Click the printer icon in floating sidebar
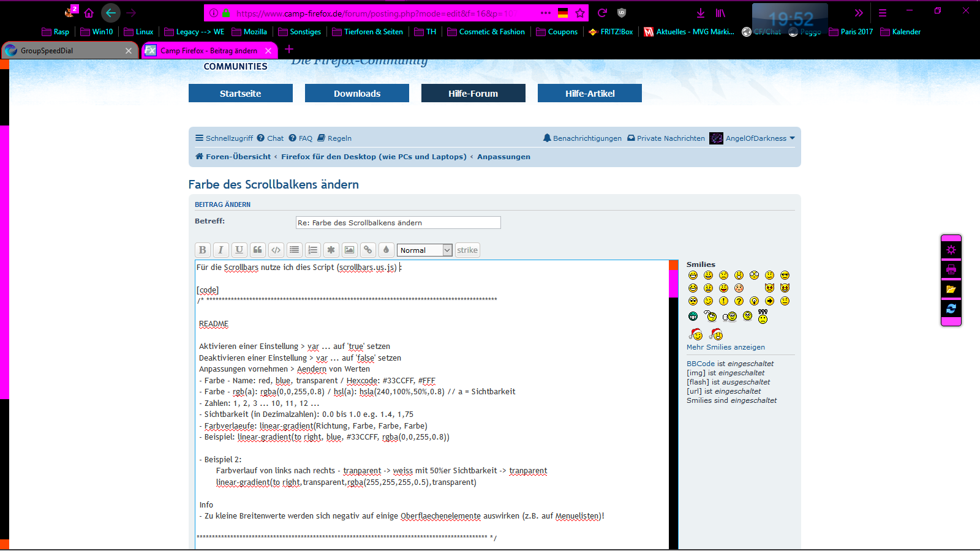 (951, 269)
